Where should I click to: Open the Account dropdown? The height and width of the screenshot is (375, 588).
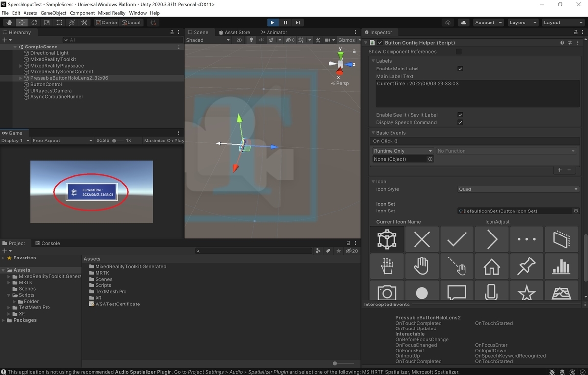tap(488, 23)
